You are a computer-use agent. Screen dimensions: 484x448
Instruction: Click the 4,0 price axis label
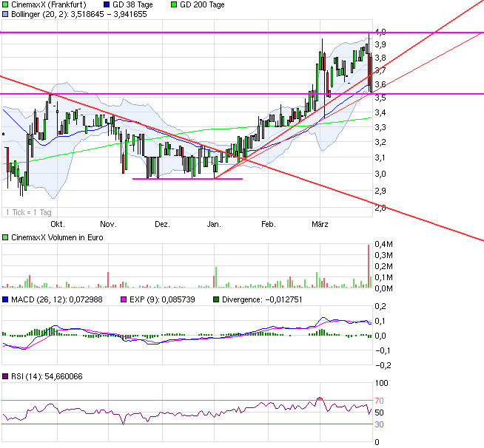[380, 32]
